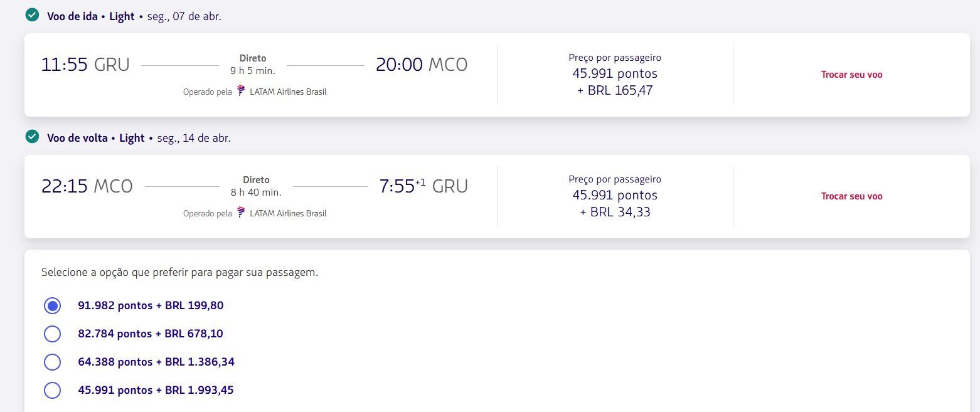Image resolution: width=980 pixels, height=412 pixels.
Task: Click Direto 9 h 5 min. flight details
Action: 253,65
